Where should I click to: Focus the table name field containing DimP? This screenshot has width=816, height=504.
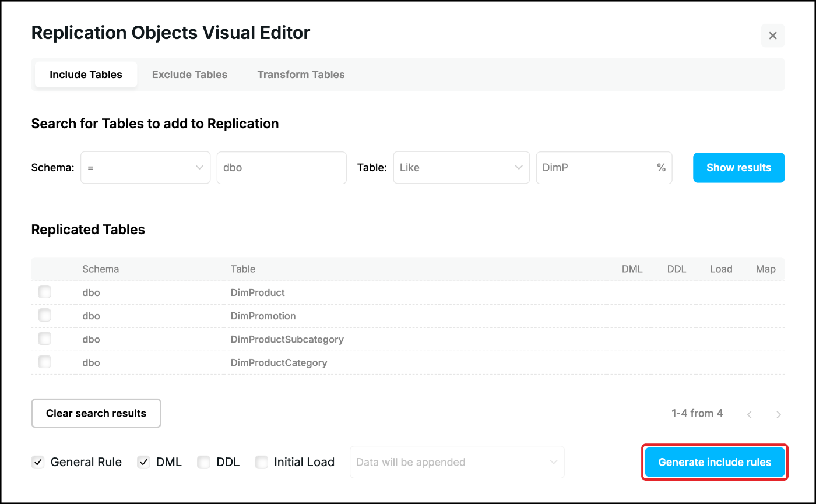tap(604, 168)
